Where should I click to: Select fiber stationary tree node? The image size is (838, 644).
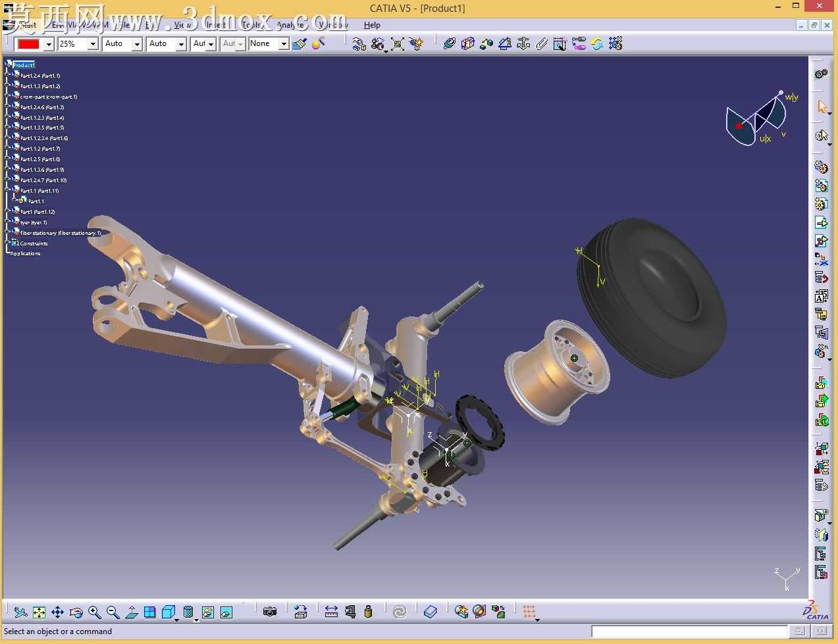61,233
